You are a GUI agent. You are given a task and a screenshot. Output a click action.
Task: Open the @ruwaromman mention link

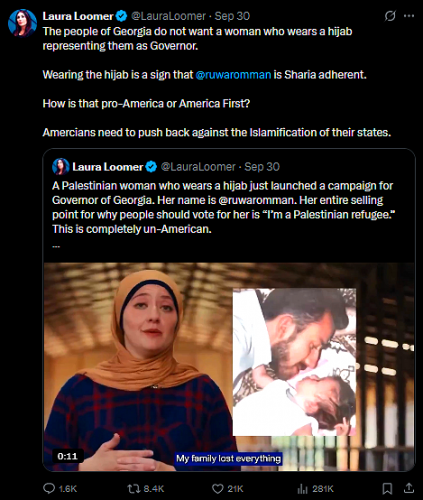233,75
